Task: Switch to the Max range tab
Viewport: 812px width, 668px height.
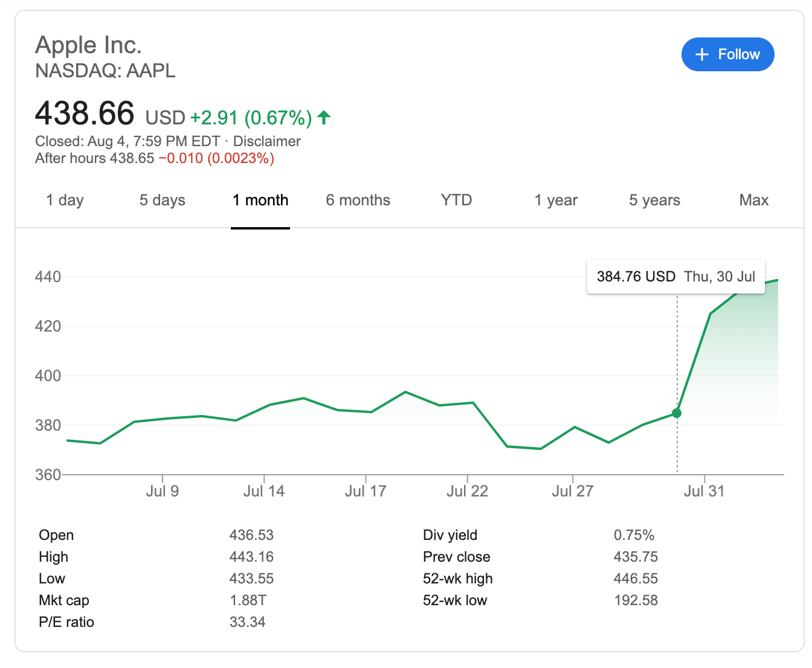Action: tap(753, 201)
